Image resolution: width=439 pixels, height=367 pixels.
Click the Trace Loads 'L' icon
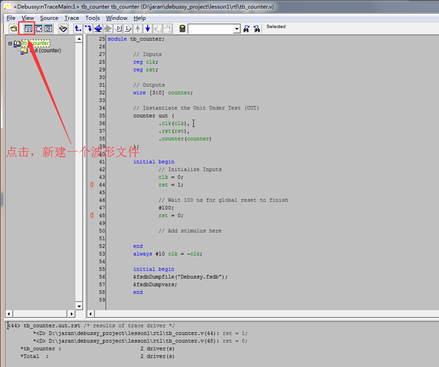click(x=128, y=29)
